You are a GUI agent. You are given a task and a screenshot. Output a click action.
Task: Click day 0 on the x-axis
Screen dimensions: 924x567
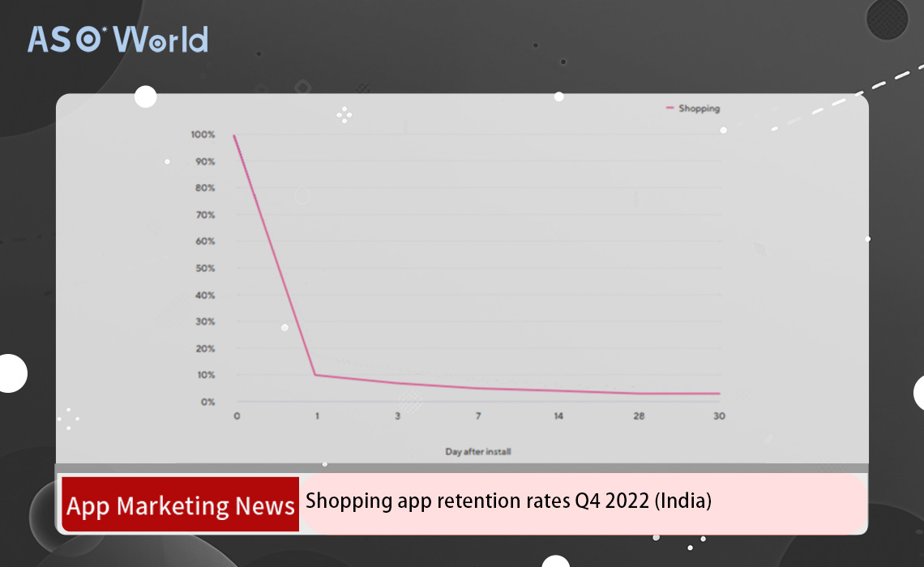coord(237,416)
